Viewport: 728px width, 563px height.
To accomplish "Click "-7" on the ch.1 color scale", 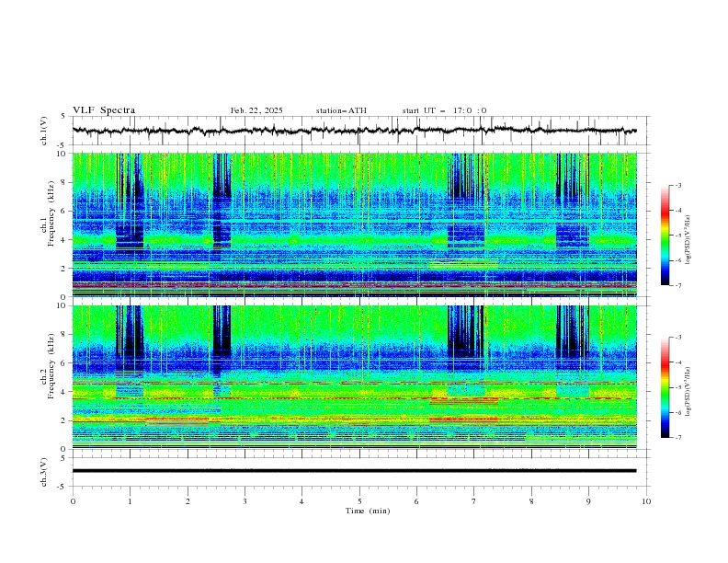I will click(678, 285).
